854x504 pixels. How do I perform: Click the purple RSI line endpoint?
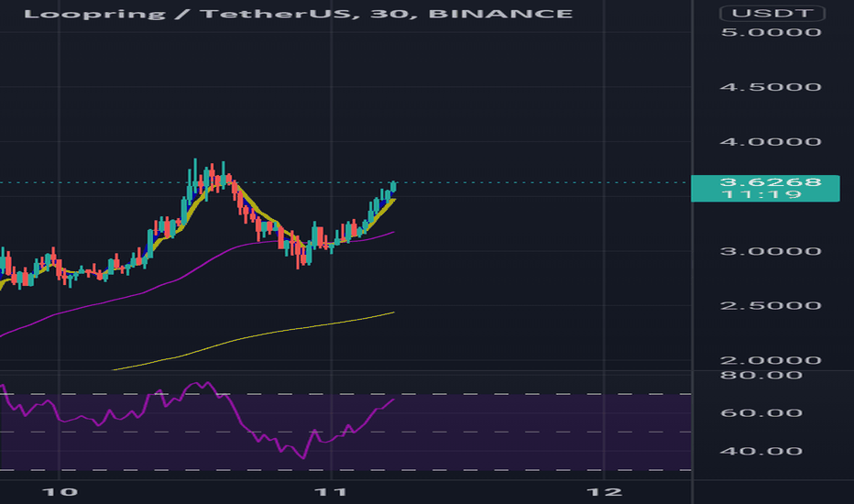pyautogui.click(x=393, y=400)
